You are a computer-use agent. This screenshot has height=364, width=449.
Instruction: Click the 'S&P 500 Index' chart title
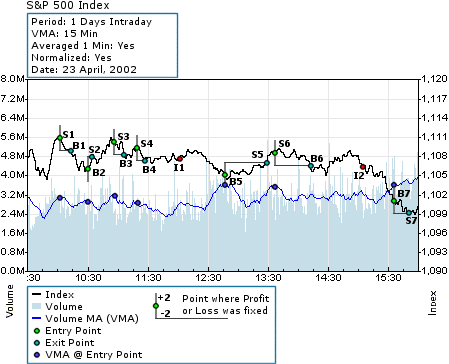pos(68,5)
